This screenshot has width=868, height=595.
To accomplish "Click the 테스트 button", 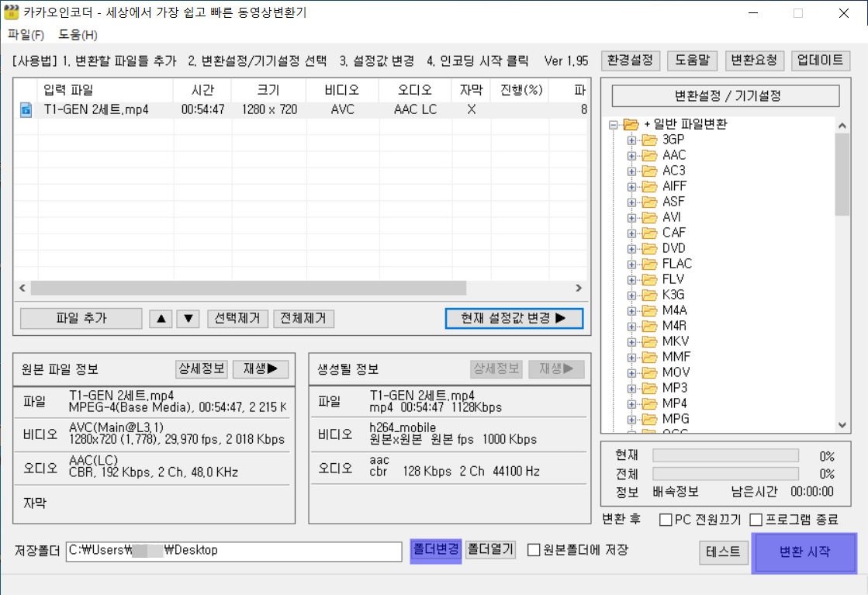I will point(724,552).
